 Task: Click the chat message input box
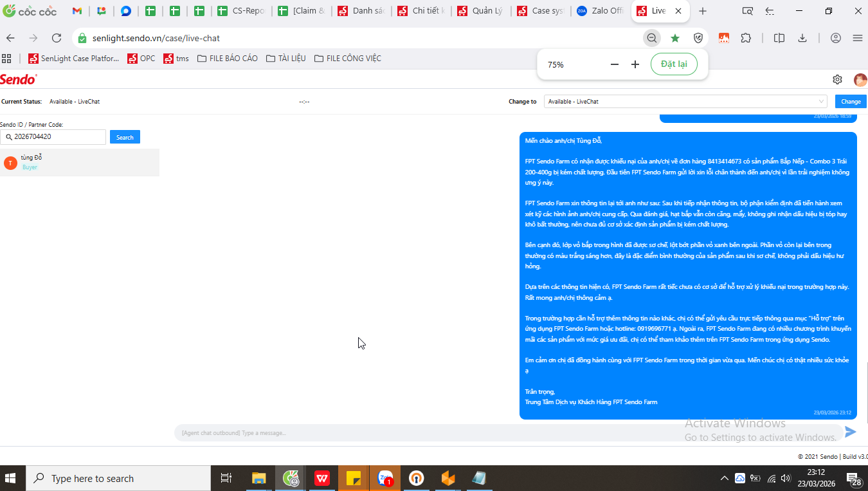[x=508, y=432]
